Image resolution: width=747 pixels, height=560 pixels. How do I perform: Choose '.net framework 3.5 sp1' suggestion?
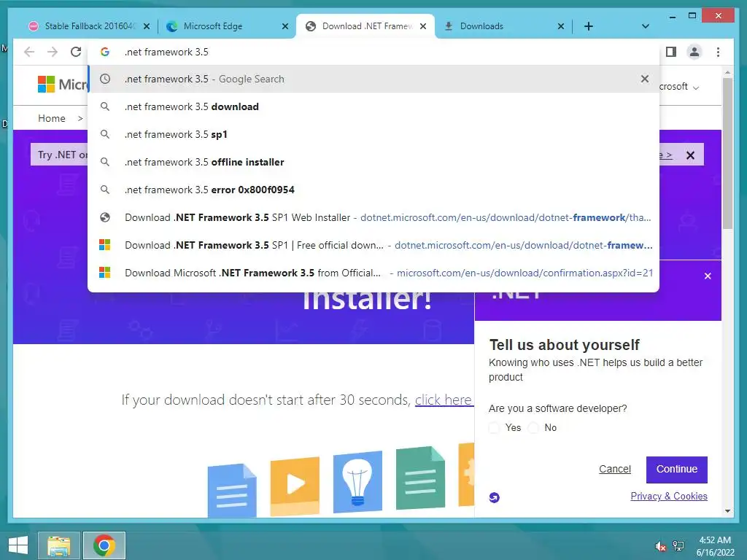click(x=373, y=134)
